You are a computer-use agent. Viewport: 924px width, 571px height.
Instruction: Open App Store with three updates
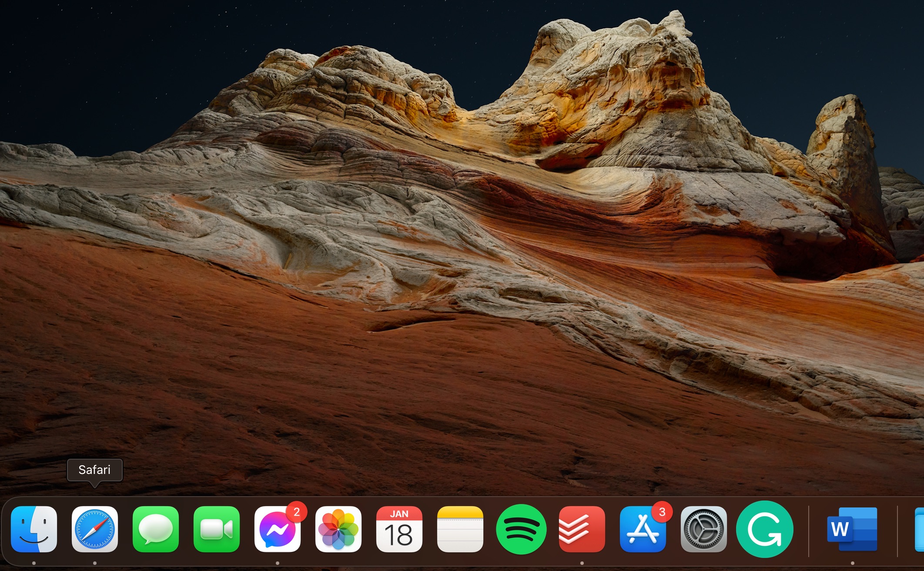[643, 529]
